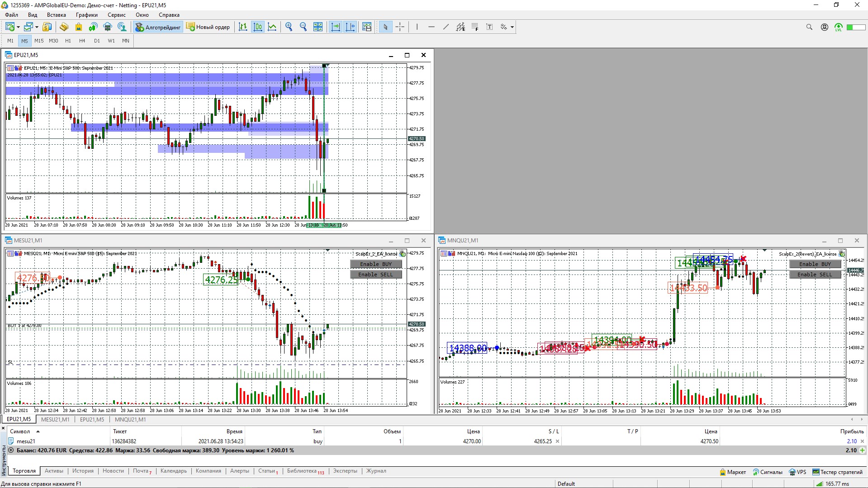
Task: Toggle the Алготрейдинг button
Action: 158,27
